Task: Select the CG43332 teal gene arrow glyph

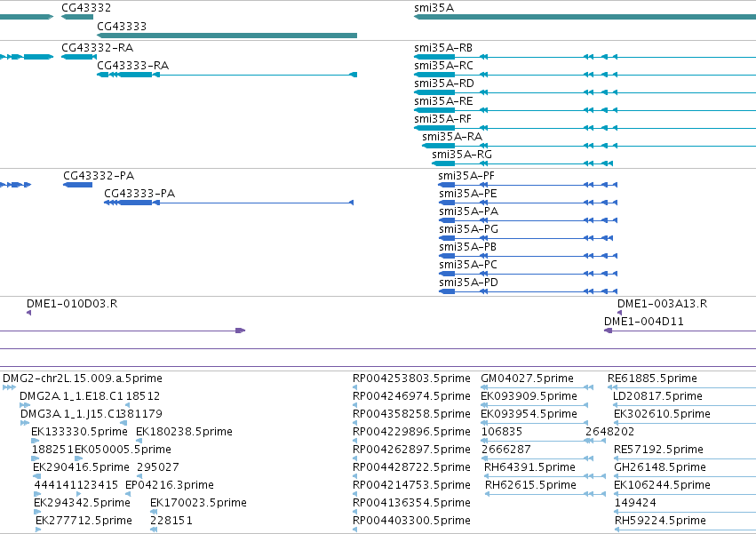Action: (x=77, y=17)
